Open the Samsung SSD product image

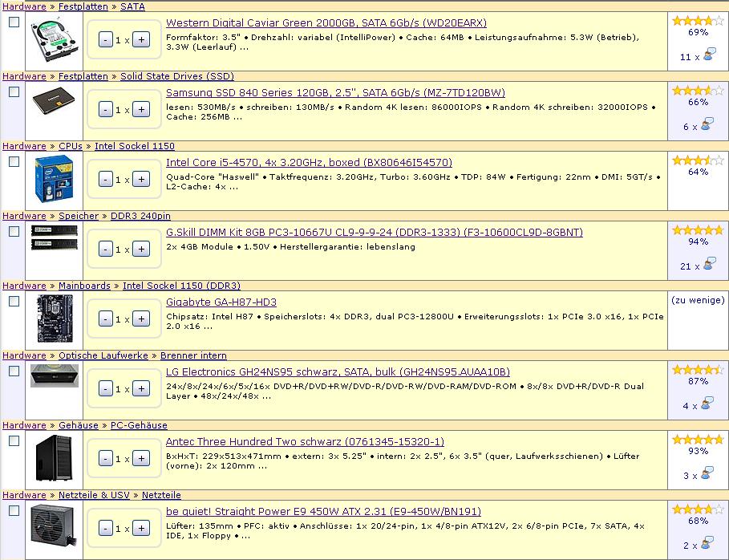tap(54, 103)
